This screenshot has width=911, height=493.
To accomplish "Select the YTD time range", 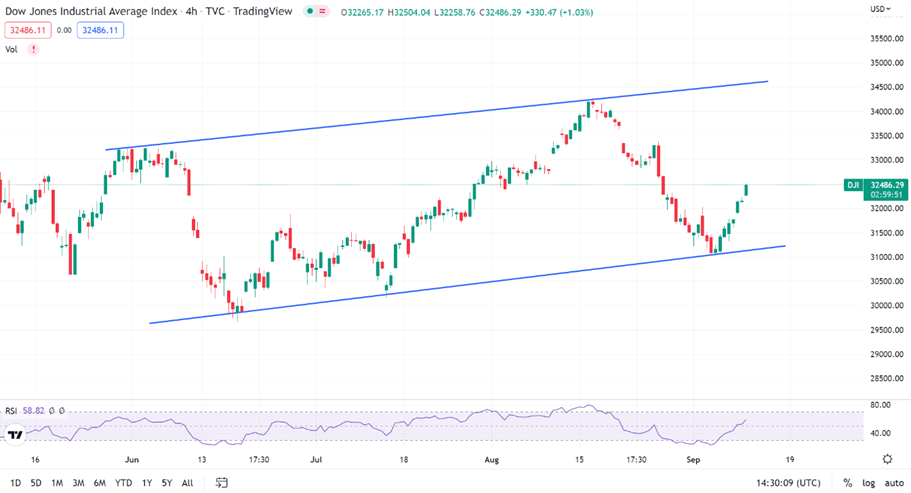I will [x=123, y=483].
